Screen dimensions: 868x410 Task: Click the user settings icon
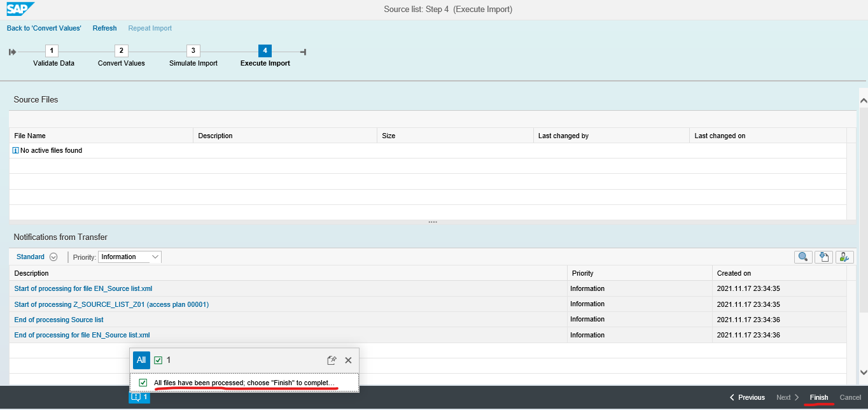(844, 257)
